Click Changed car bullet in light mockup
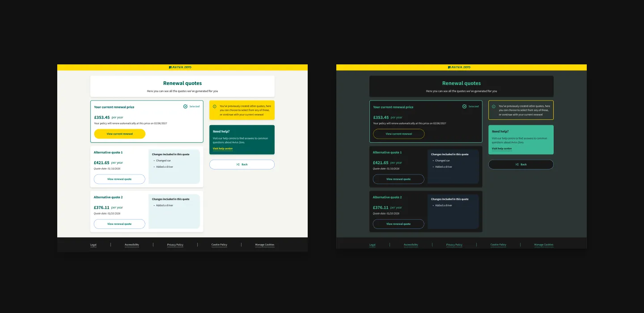Viewport: 644px width, 313px height. 163,161
